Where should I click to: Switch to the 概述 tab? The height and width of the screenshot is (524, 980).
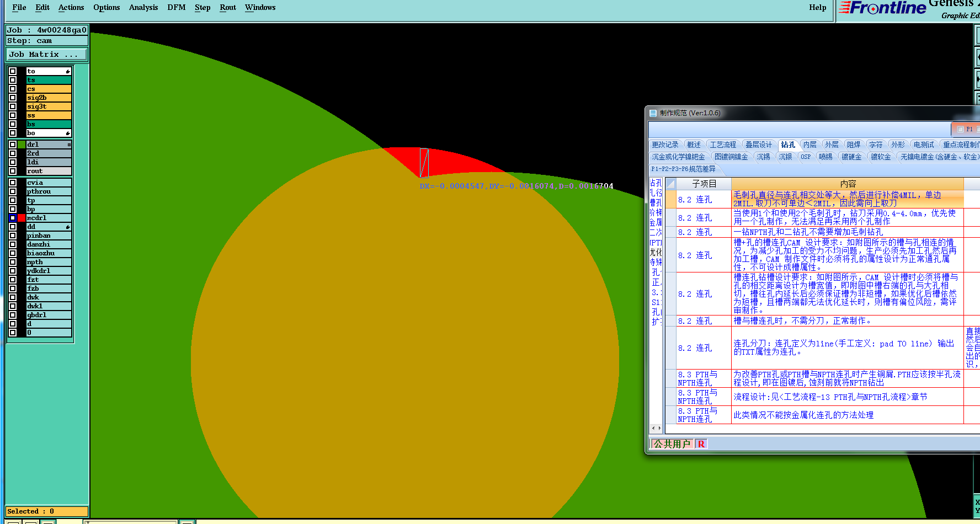click(694, 145)
